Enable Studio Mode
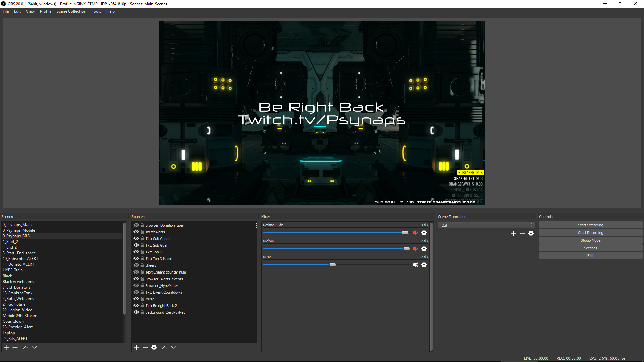Screen dimensions: 644x362 pos(590,240)
